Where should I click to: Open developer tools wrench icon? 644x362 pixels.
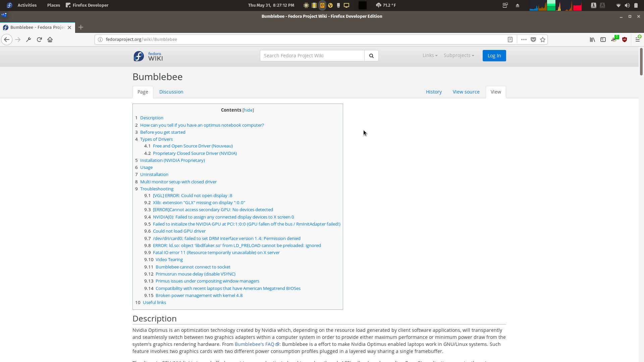(29, 40)
